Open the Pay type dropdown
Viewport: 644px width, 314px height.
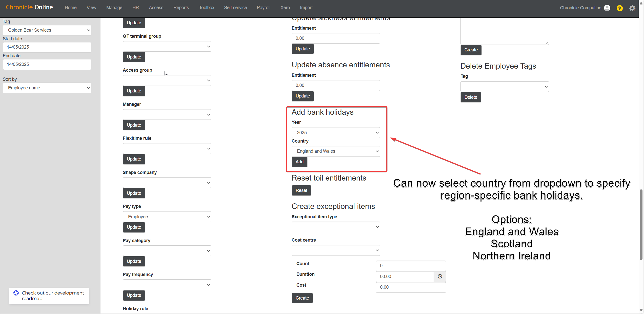coord(167,217)
